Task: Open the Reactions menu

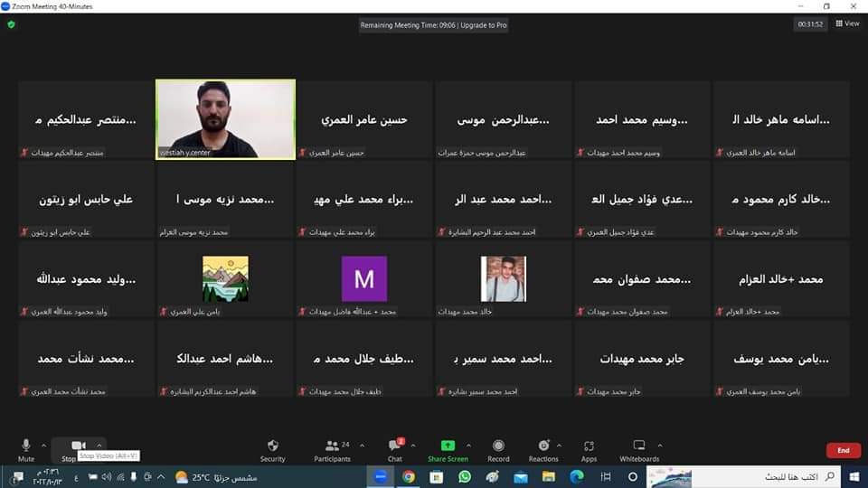Action: point(543,448)
